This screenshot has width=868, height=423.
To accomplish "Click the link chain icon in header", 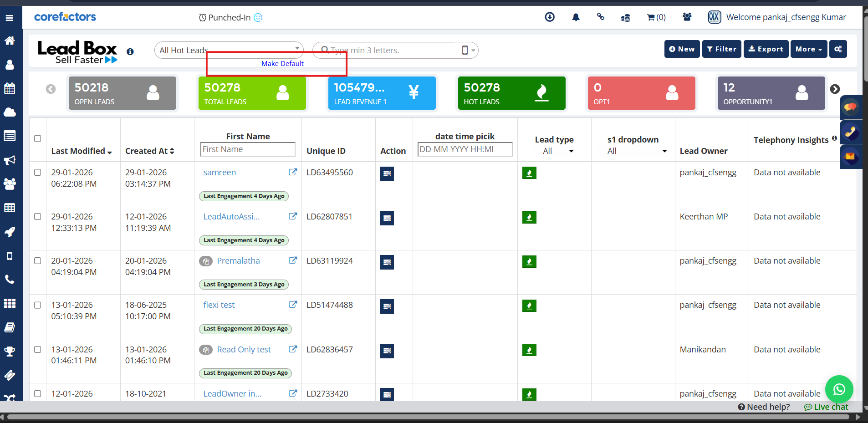I will point(601,17).
